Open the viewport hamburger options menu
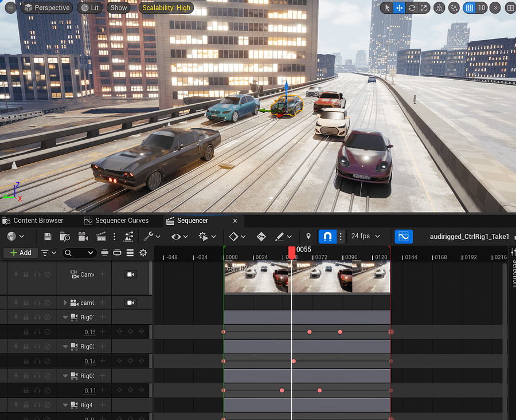Image resolution: width=516 pixels, height=420 pixels. 10,7
